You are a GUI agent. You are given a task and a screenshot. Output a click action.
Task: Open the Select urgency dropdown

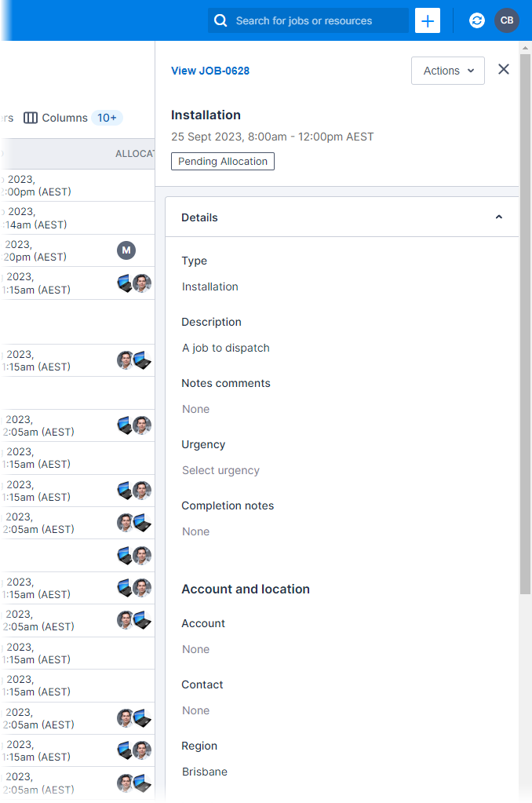tap(220, 470)
